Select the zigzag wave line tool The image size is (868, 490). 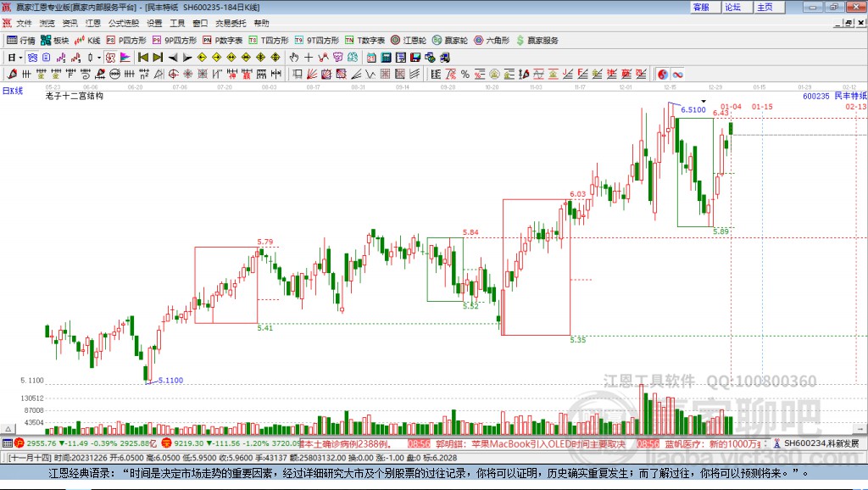370,74
